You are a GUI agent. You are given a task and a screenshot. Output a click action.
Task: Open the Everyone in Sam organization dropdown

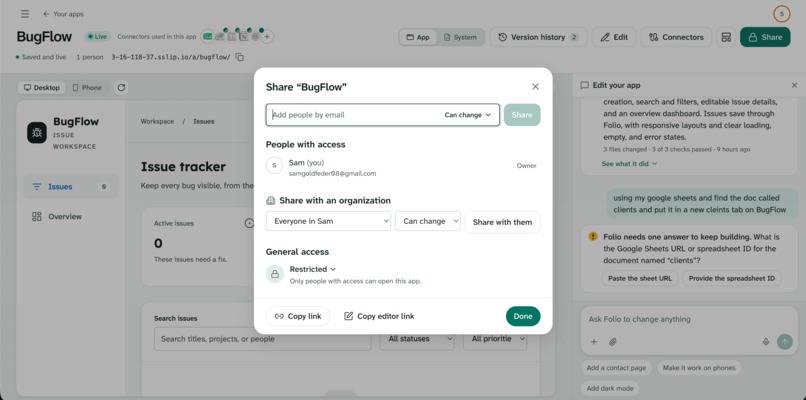(x=328, y=221)
